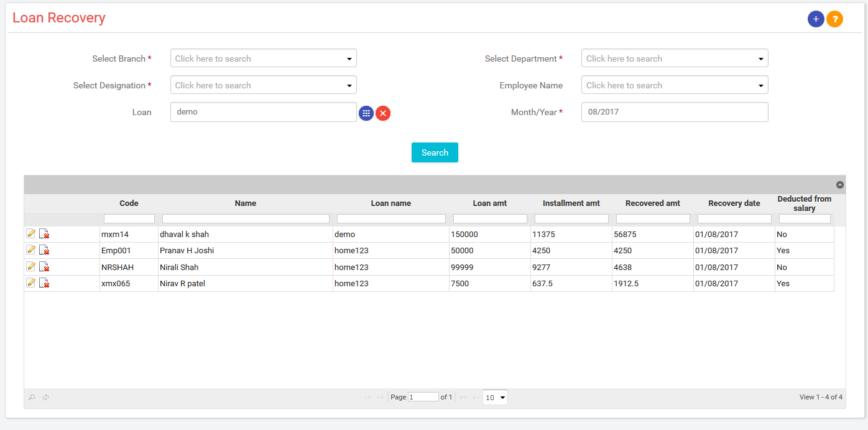Delete the Nirali Shah record
868x430 pixels.
[x=44, y=267]
